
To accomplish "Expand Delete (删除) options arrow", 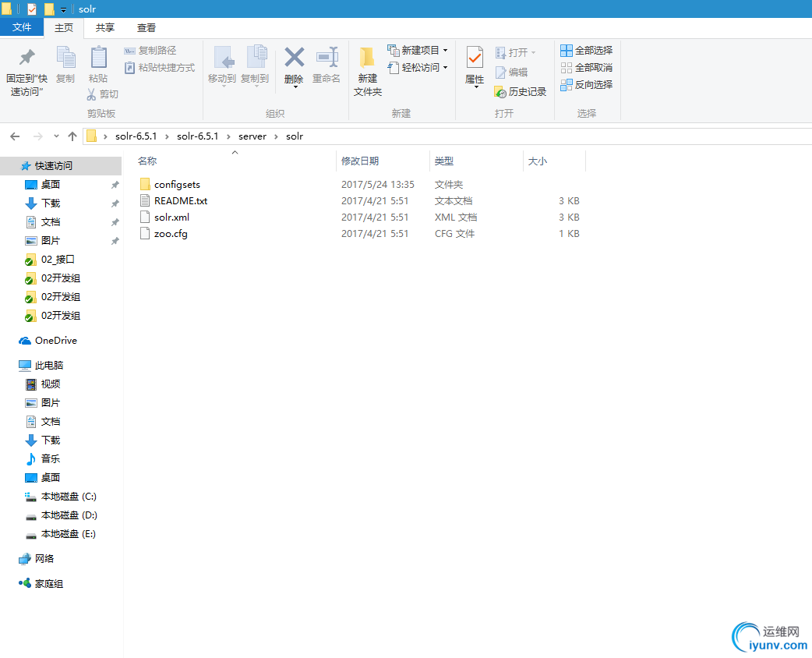I will [x=295, y=87].
